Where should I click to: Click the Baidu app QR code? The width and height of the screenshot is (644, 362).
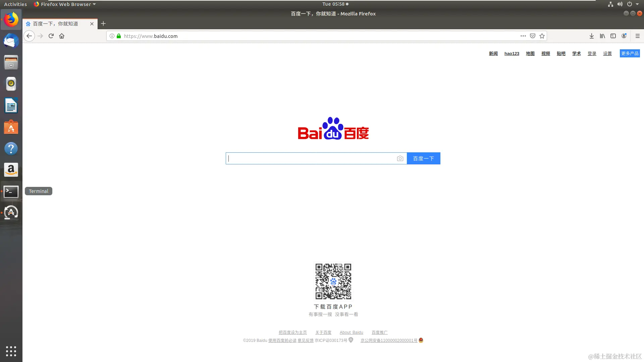(x=333, y=281)
